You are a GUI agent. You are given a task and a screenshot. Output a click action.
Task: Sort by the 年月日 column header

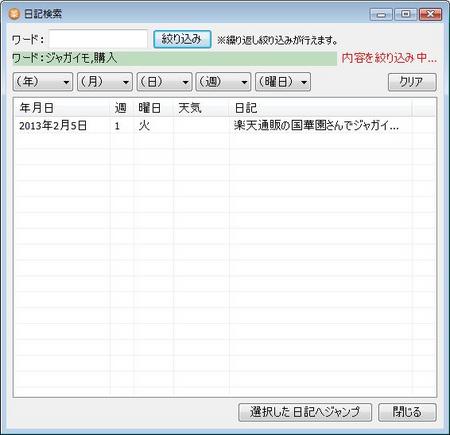tap(62, 108)
